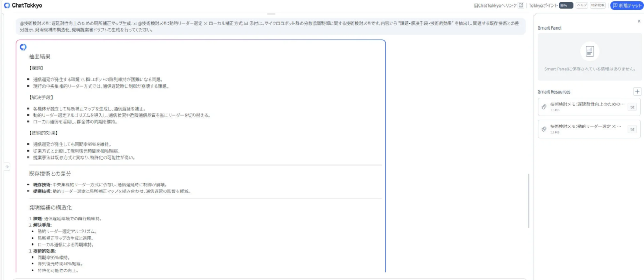Click the Smart Panel empty-state document icon
This screenshot has width=644, height=280.
pyautogui.click(x=589, y=51)
